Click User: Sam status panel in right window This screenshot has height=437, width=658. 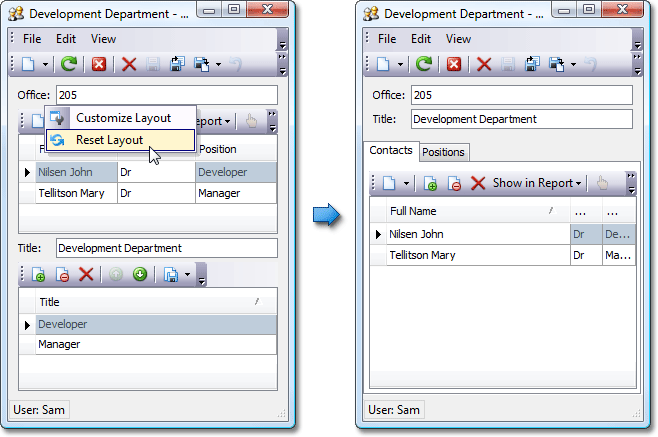[394, 410]
